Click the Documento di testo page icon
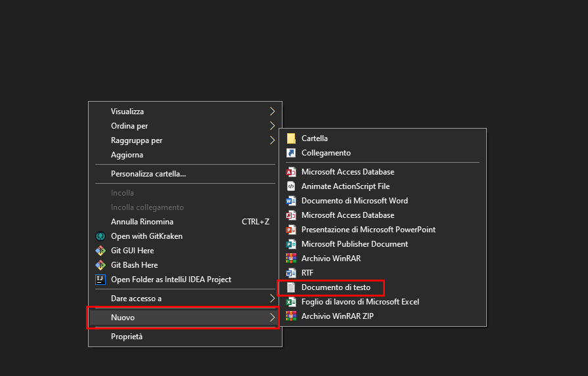The height and width of the screenshot is (376, 588). click(291, 287)
